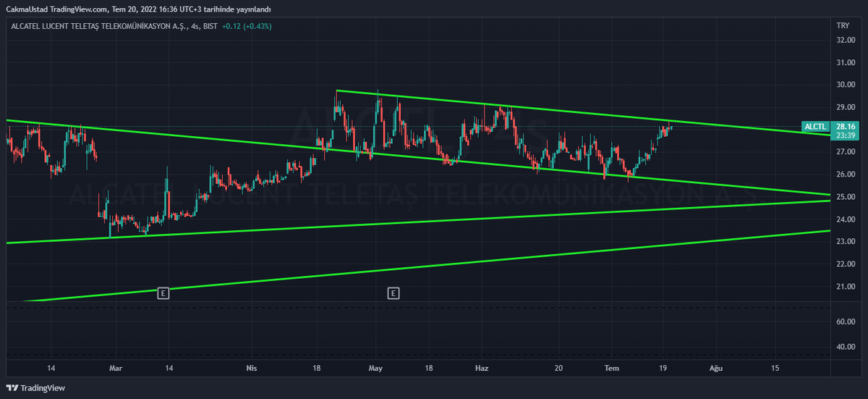Click the 31.00 price axis label
The height and width of the screenshot is (399, 868).
click(845, 62)
